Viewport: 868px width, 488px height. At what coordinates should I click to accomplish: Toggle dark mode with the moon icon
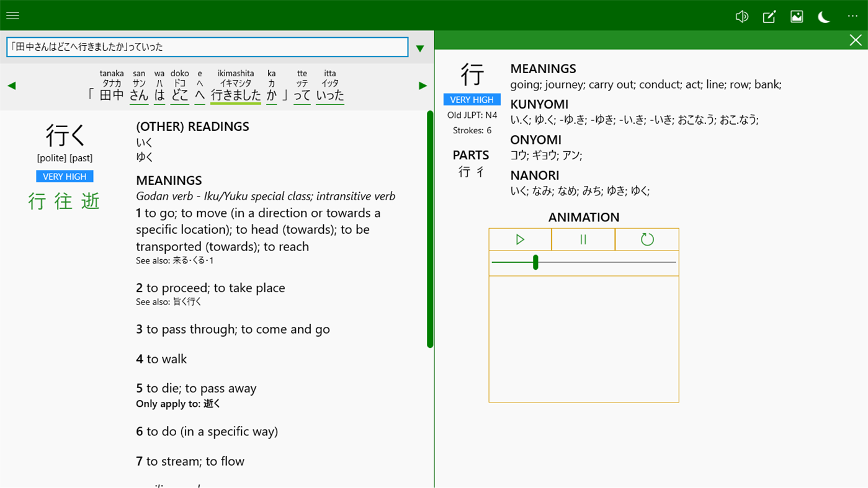coord(823,17)
